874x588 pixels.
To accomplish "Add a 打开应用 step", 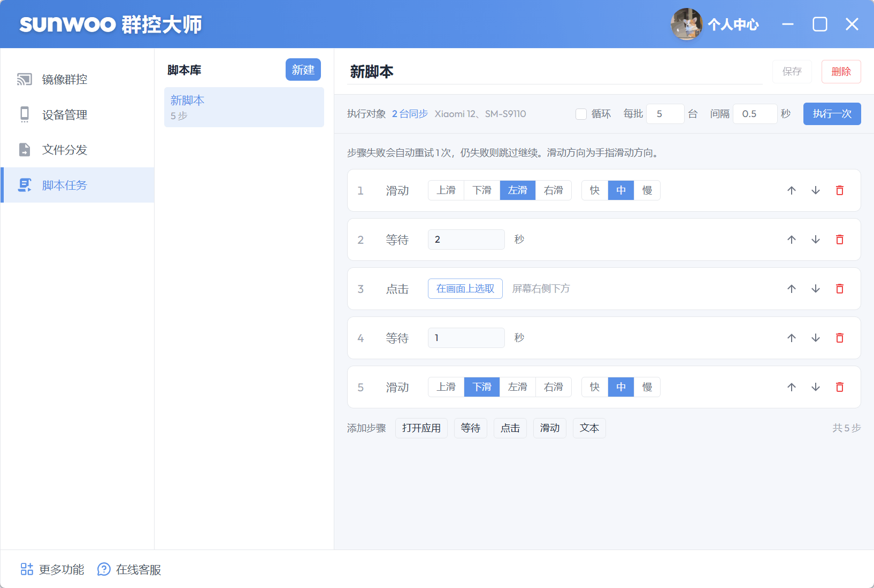I will tap(421, 428).
